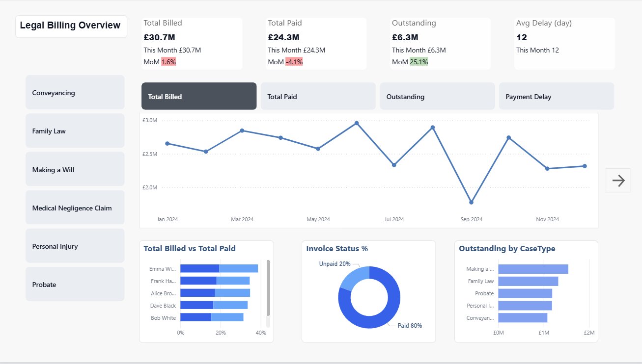This screenshot has width=642, height=364.
Task: Filter by Conveyancing case type
Action: (x=75, y=93)
